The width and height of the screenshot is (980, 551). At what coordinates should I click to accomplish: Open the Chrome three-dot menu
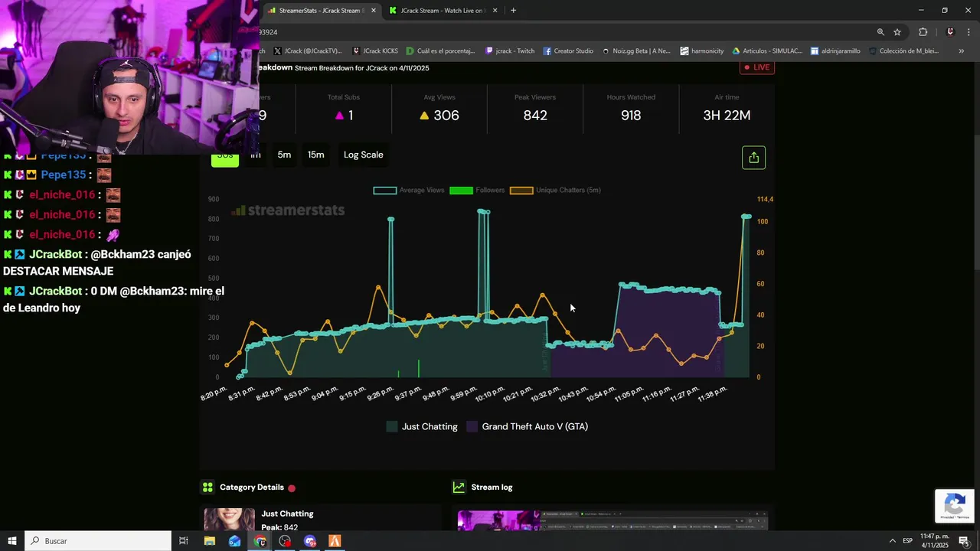tap(969, 32)
